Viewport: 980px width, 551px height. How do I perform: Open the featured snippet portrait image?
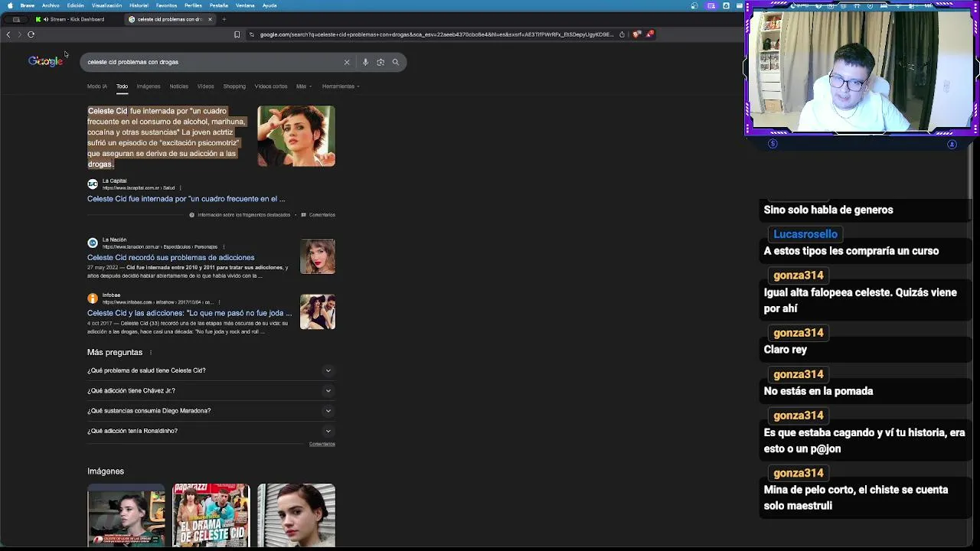coord(296,136)
